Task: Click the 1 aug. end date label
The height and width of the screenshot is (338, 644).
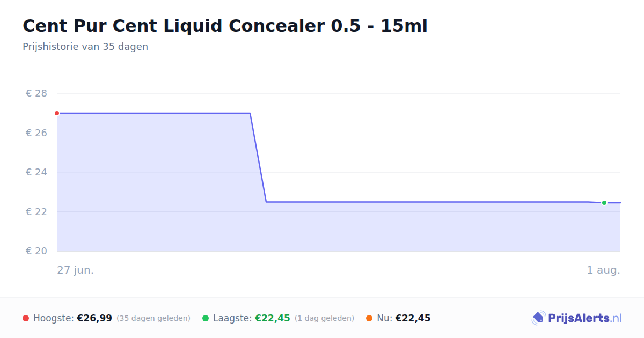Action: click(x=603, y=270)
